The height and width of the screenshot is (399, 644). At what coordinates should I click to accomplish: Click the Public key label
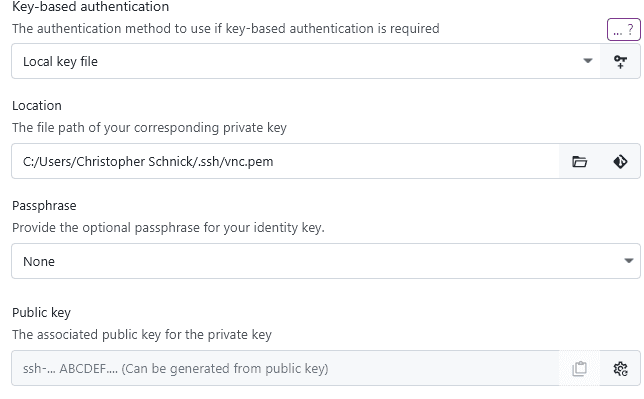tap(41, 313)
